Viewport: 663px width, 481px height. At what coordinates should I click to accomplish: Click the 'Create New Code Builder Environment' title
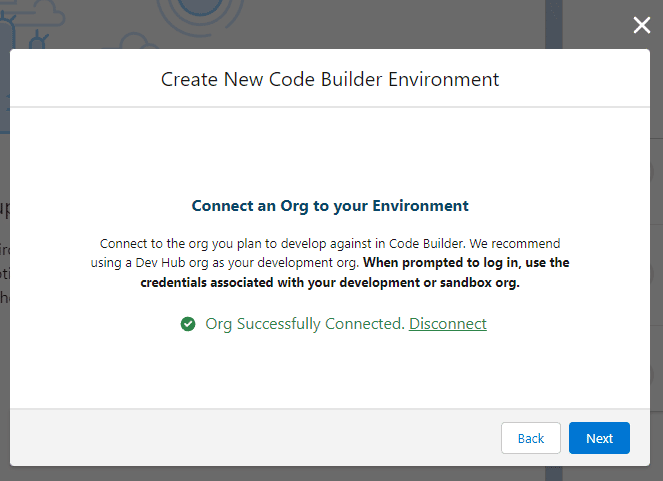point(330,79)
